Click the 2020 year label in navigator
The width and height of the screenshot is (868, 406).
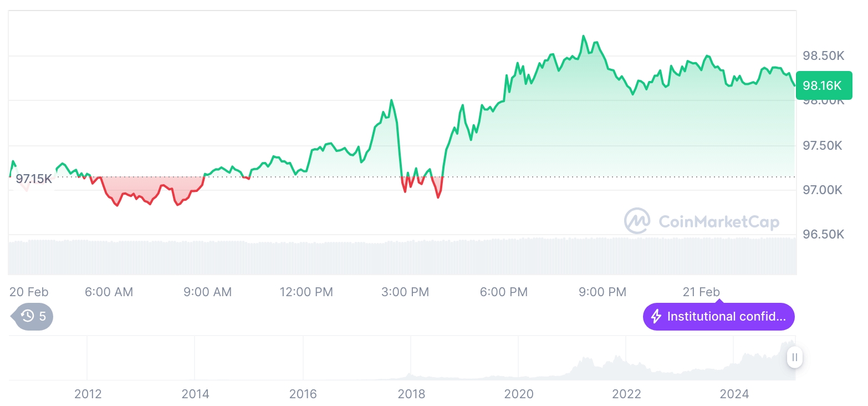[519, 394]
